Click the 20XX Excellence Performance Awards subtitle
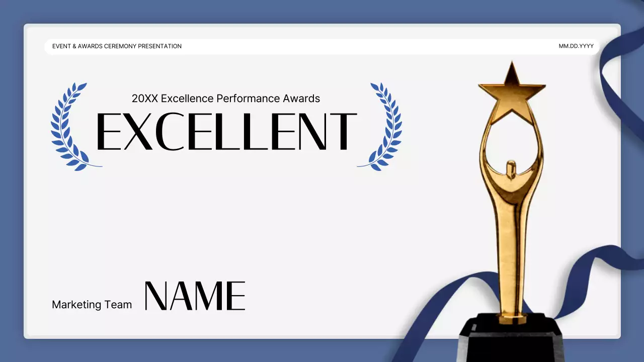This screenshot has width=644, height=362. 225,99
